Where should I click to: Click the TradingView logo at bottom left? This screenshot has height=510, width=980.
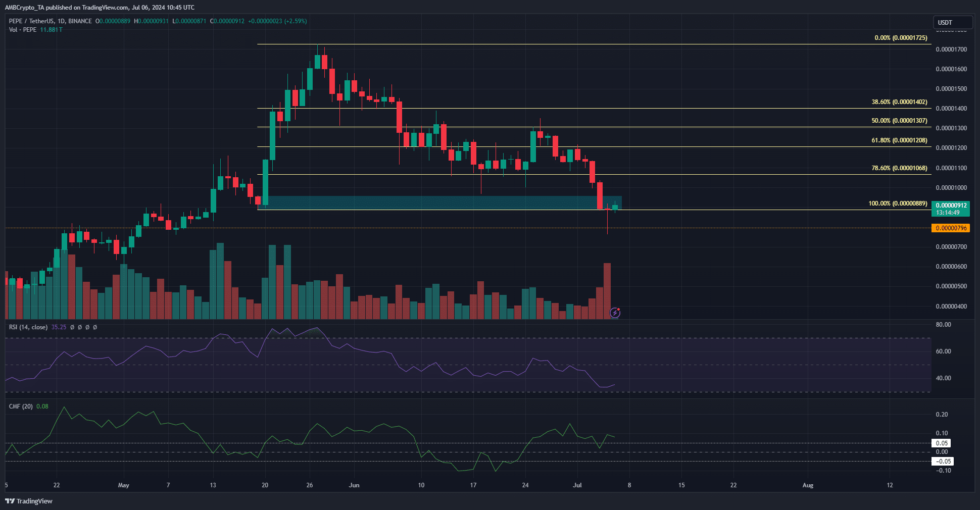(x=29, y=501)
